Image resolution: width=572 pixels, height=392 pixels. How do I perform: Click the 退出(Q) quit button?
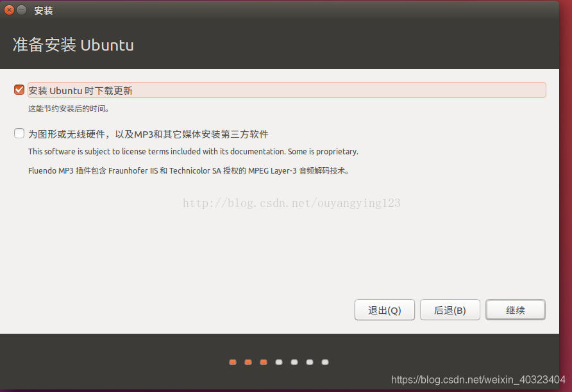(385, 310)
